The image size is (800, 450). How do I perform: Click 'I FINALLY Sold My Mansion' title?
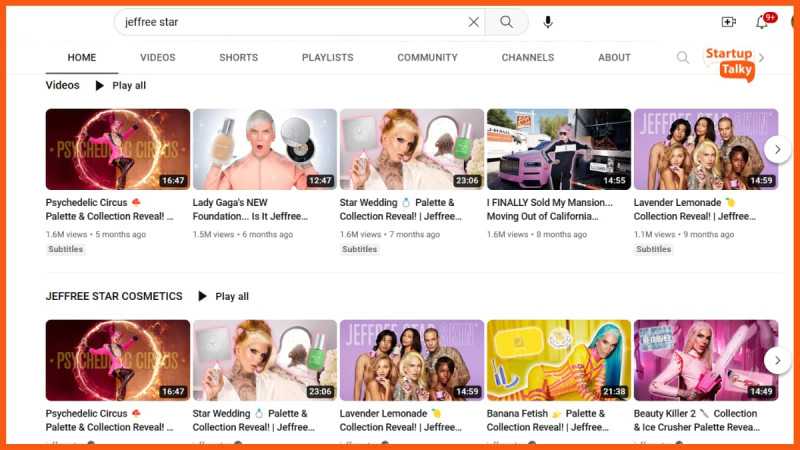(x=549, y=209)
